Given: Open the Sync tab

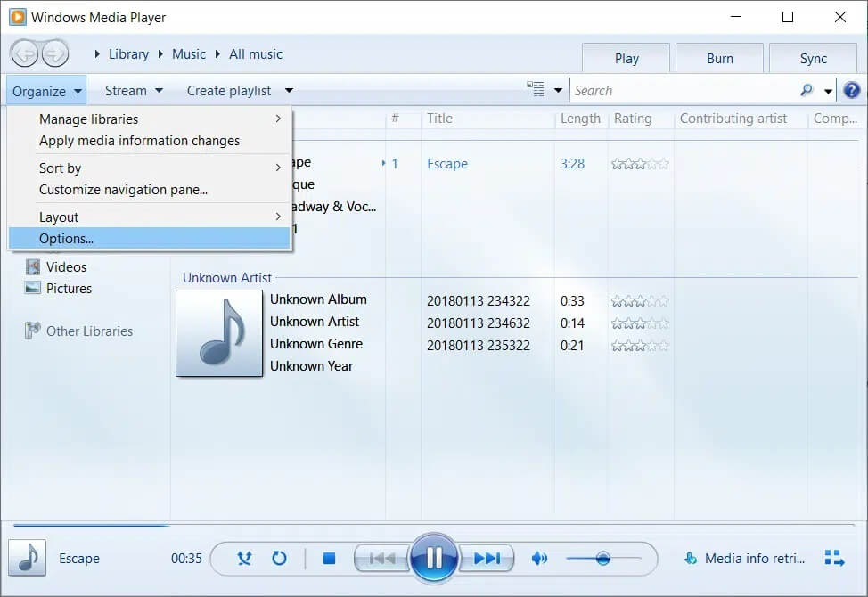Looking at the screenshot, I should 813,59.
